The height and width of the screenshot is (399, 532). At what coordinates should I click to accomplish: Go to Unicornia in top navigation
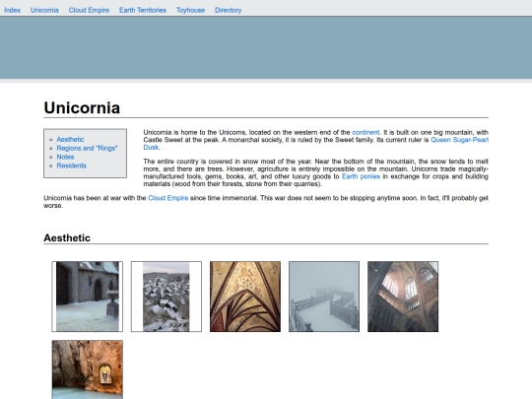[44, 10]
